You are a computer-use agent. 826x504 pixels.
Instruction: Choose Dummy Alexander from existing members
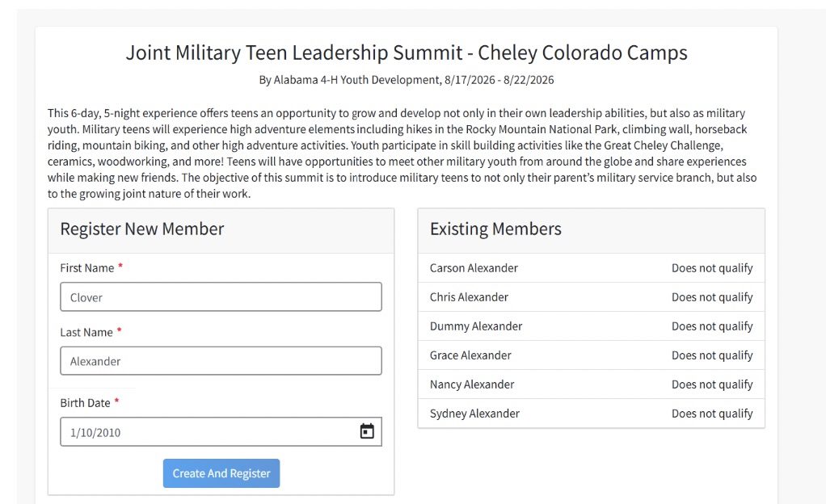click(476, 326)
